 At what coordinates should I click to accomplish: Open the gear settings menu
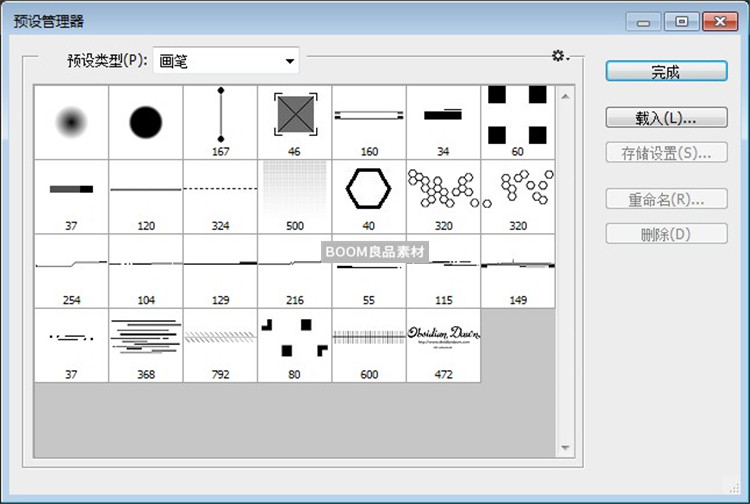tap(560, 57)
